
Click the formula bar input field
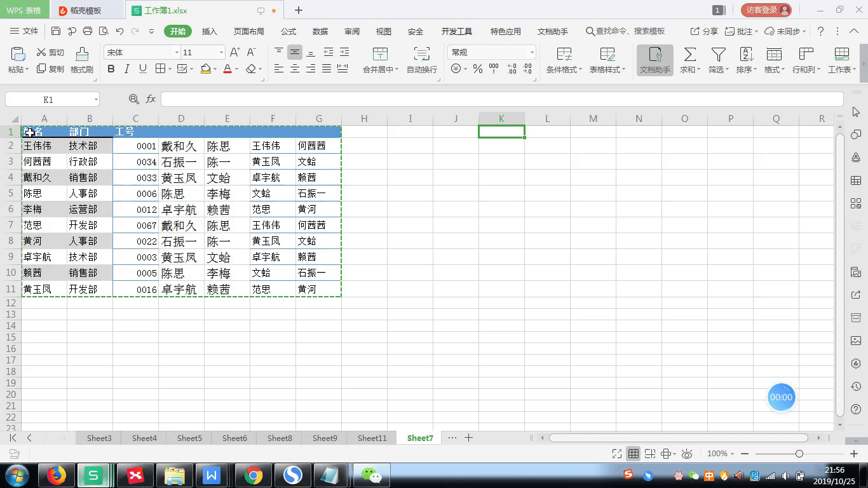pos(501,99)
